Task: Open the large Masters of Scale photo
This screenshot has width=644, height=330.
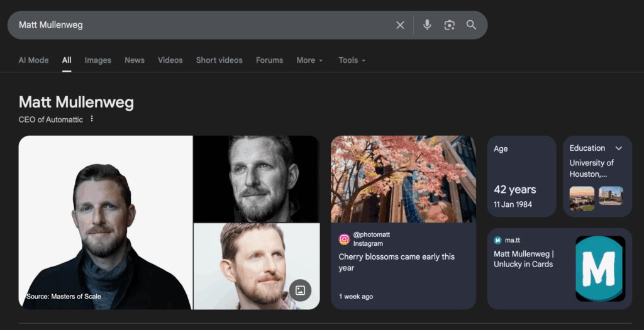Action: [106, 222]
